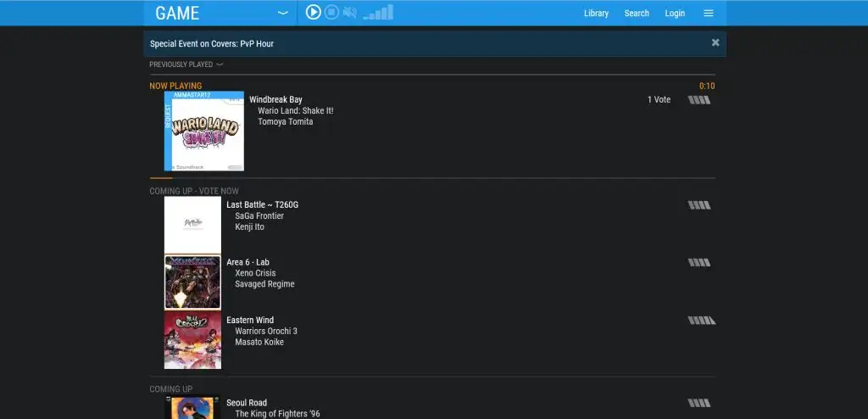
Task: Rate Area 6 - Lab song
Action: [x=699, y=263]
